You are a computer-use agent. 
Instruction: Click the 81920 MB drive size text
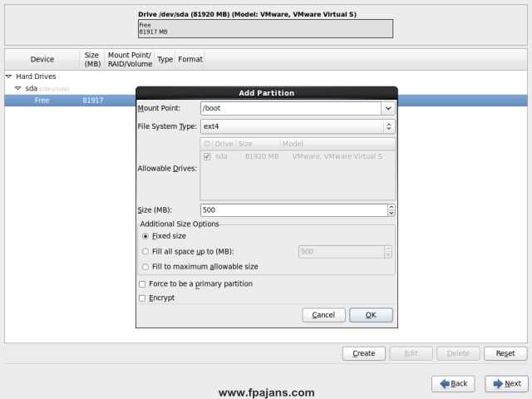262,156
